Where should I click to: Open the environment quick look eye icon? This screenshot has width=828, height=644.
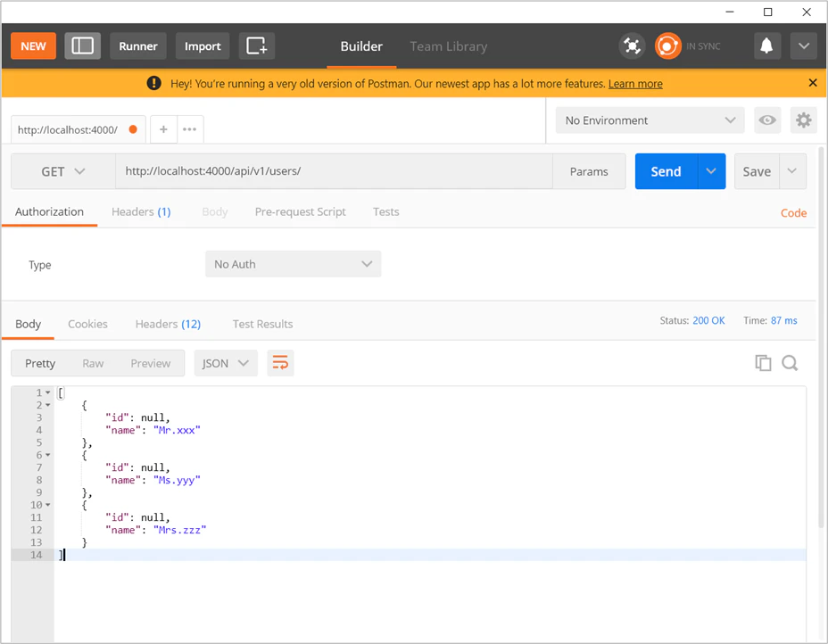tap(766, 120)
